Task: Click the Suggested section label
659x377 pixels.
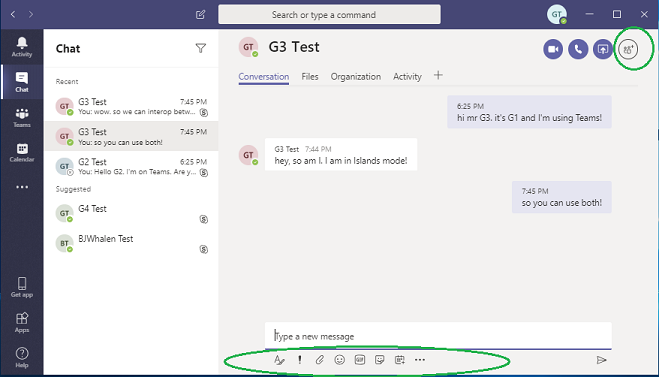Action: point(73,189)
